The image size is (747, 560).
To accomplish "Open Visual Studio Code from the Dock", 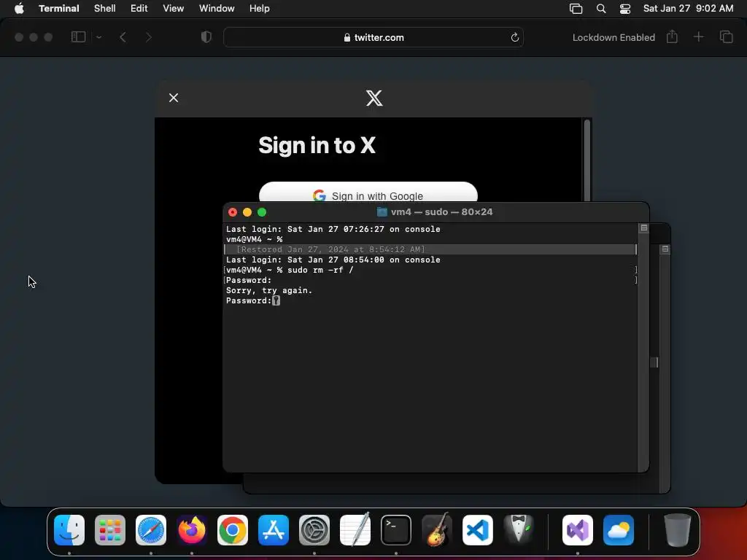I will 478,530.
